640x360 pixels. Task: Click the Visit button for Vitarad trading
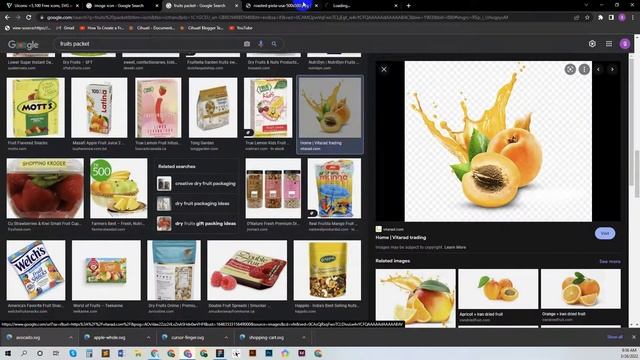click(604, 233)
